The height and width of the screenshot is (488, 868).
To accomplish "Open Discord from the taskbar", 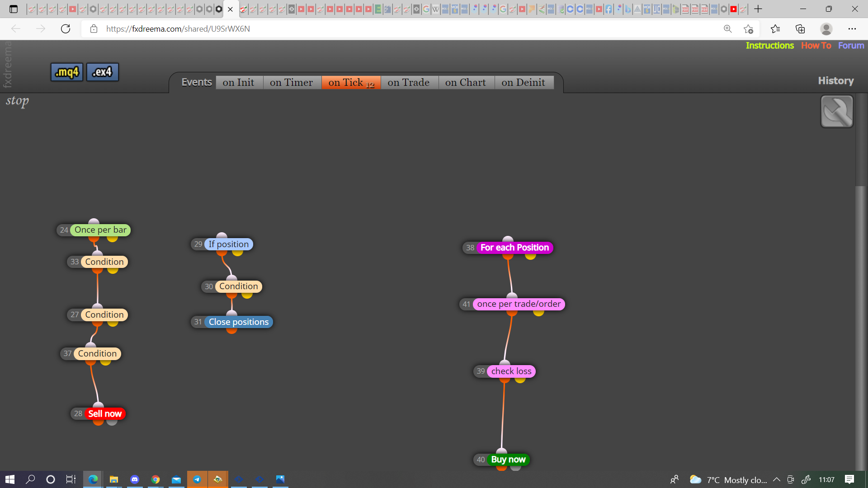I will (135, 479).
